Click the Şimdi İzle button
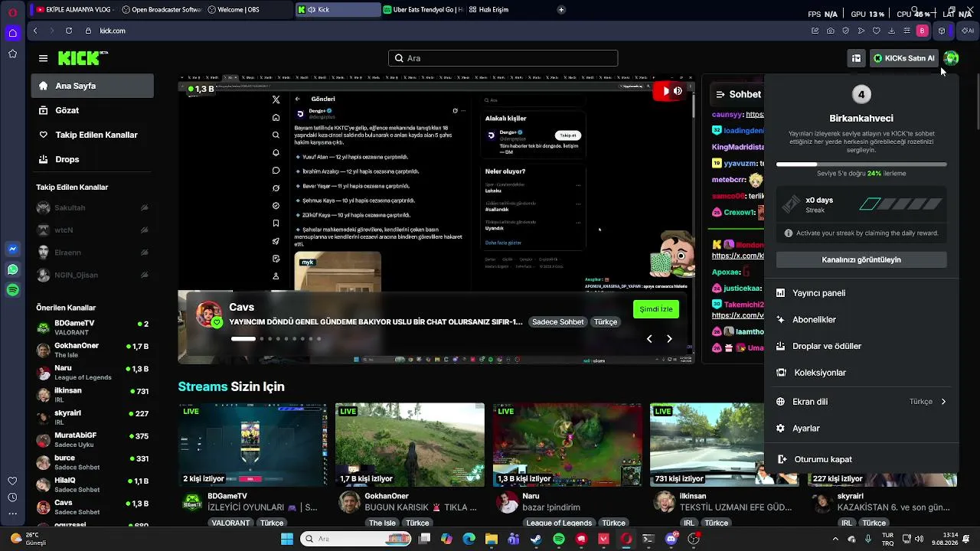 (x=656, y=309)
